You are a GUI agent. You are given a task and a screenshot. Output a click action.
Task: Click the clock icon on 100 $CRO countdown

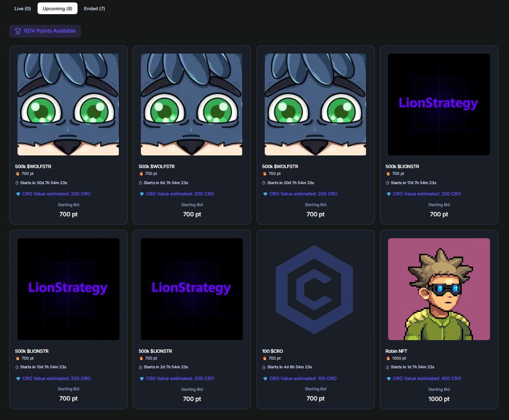point(263,367)
